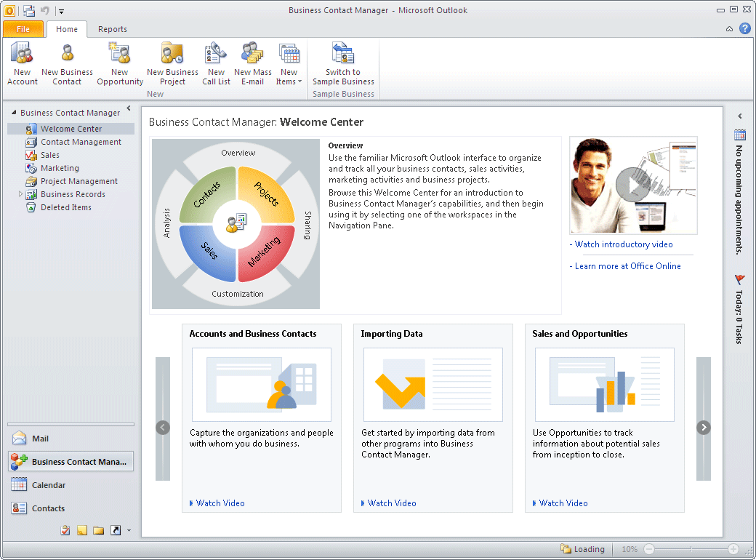Add a New Business Contact

pyautogui.click(x=67, y=64)
